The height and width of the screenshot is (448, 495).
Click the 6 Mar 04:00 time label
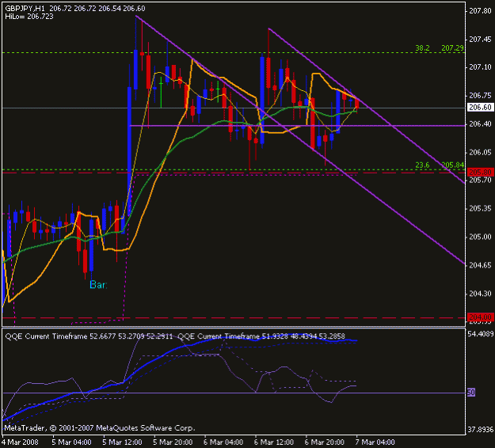pos(223,442)
